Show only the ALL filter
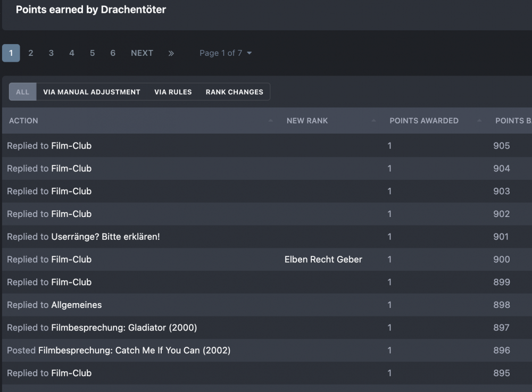Viewport: 532px width, 392px height. 22,92
